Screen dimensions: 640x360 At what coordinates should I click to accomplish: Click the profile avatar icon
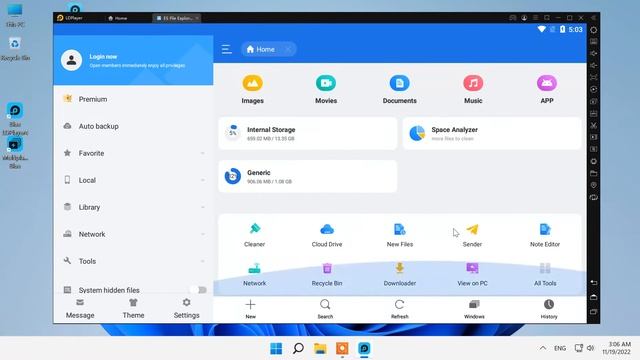pyautogui.click(x=71, y=60)
